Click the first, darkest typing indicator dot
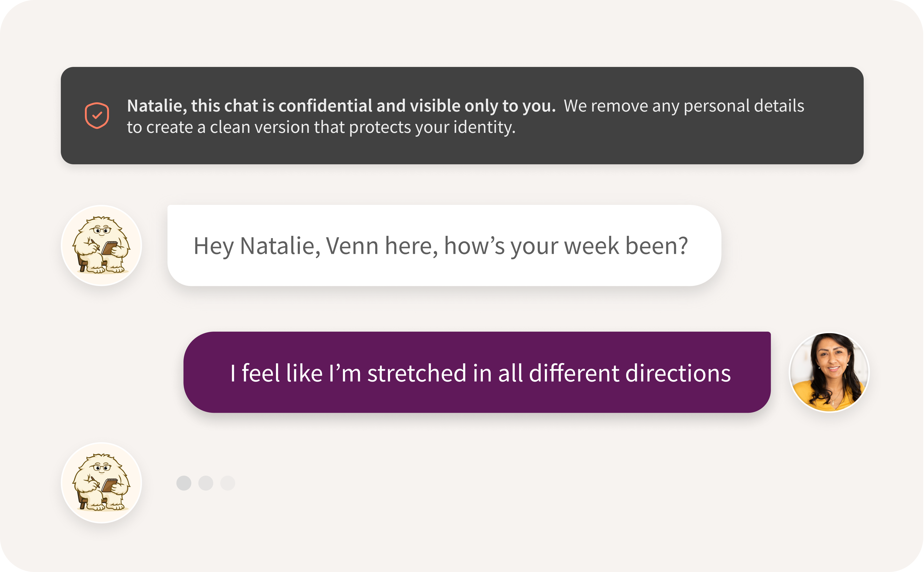The width and height of the screenshot is (924, 572). pos(184,483)
